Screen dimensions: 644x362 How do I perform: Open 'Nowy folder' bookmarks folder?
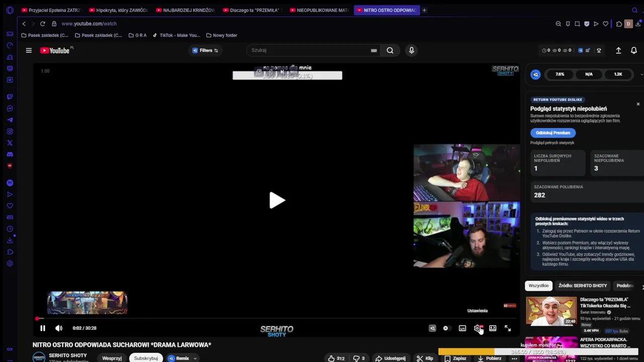pos(221,35)
